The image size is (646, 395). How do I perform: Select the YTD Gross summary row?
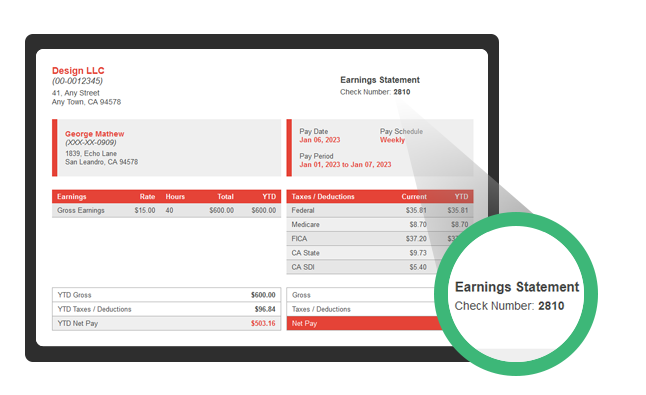click(x=166, y=295)
